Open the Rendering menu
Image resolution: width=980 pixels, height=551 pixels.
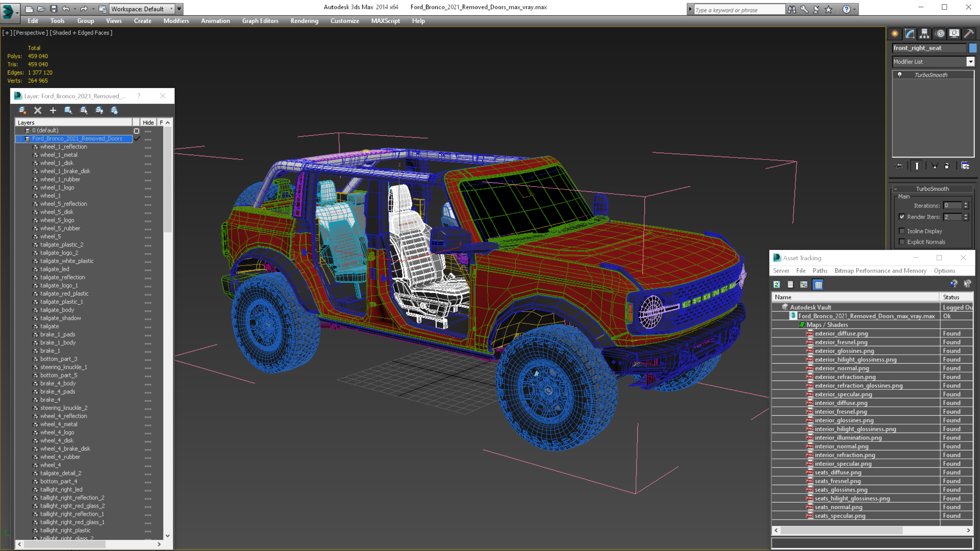[x=304, y=21]
